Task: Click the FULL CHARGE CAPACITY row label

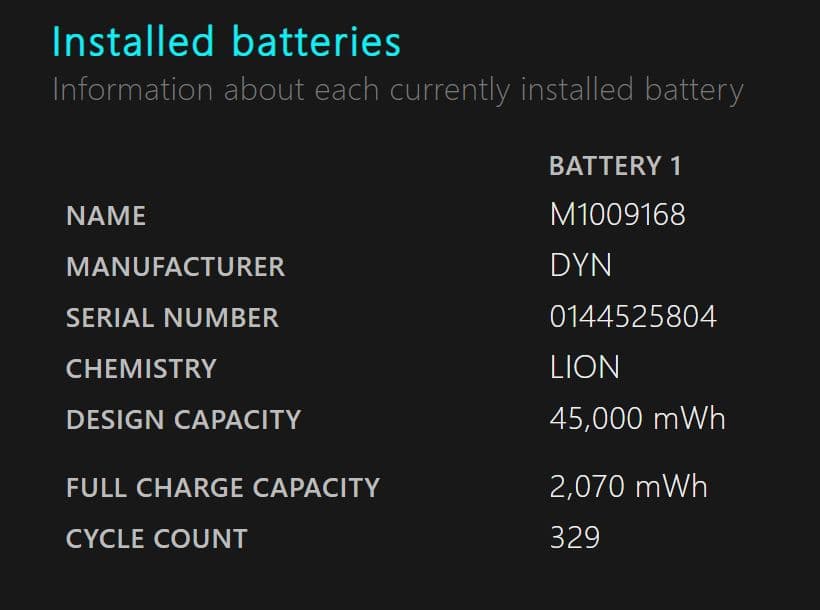Action: point(223,488)
